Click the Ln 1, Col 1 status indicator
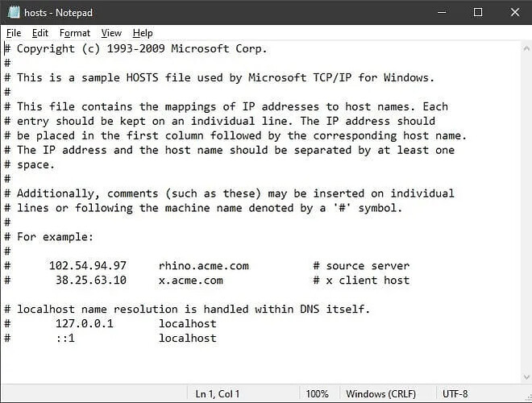 (x=219, y=394)
